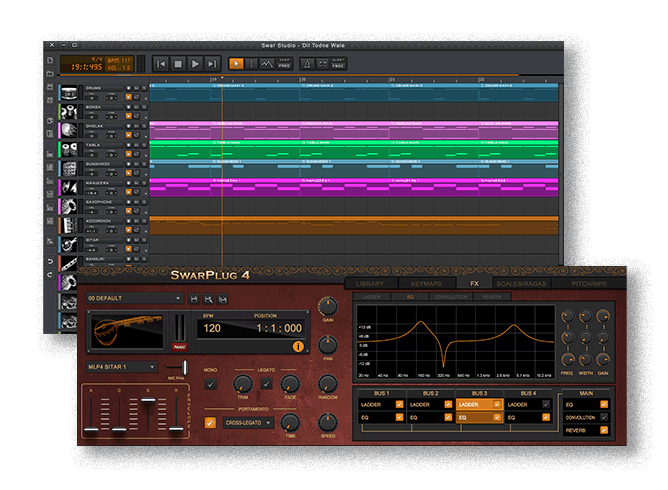Open the Quant Free setting
Screen dimensions: 668x490
(x=338, y=64)
